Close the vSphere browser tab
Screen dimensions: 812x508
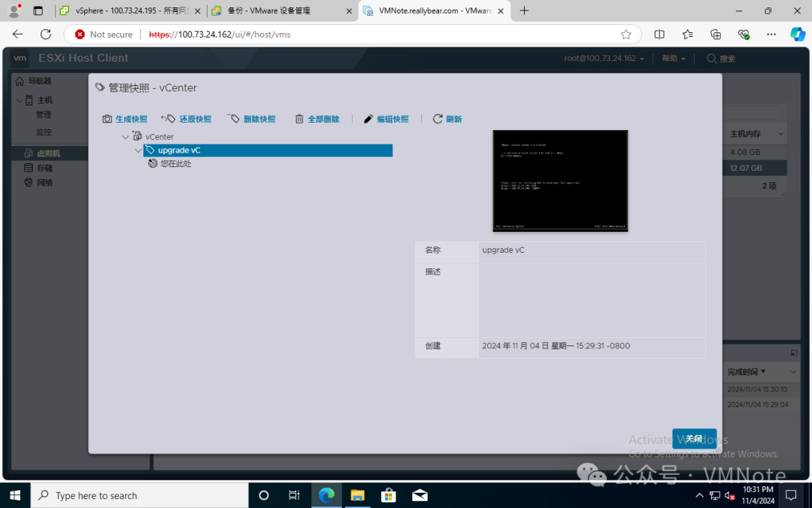tap(197, 11)
